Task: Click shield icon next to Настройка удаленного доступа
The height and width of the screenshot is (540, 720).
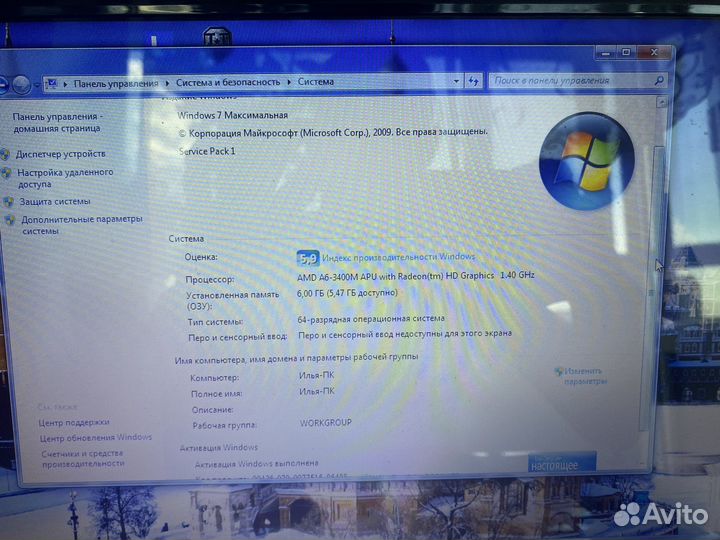Action: click(6, 173)
